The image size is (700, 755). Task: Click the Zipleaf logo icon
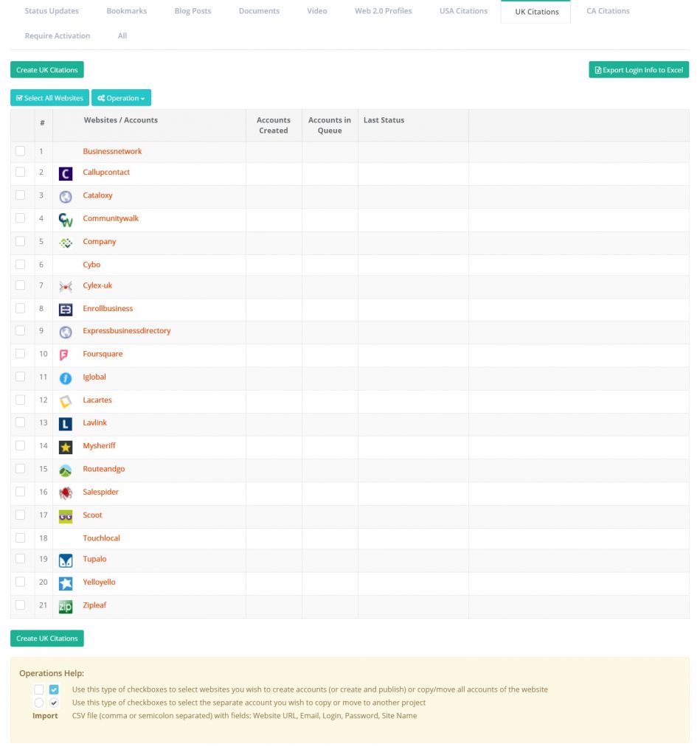click(x=66, y=606)
